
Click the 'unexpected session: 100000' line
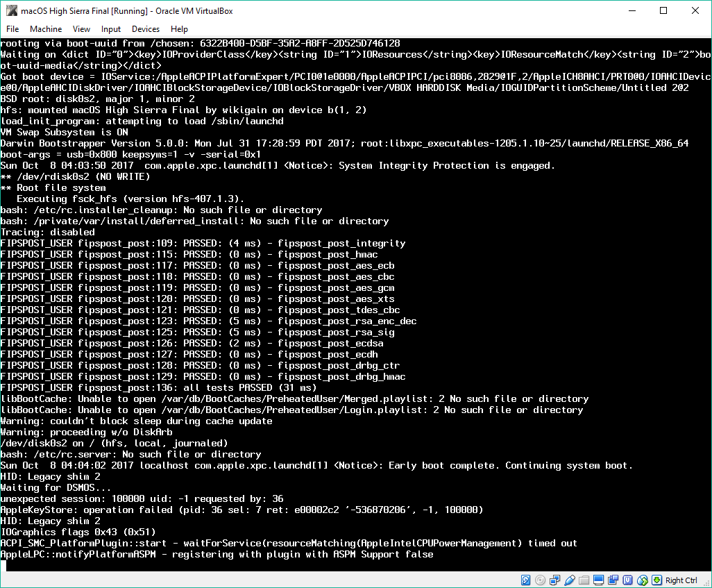point(142,499)
